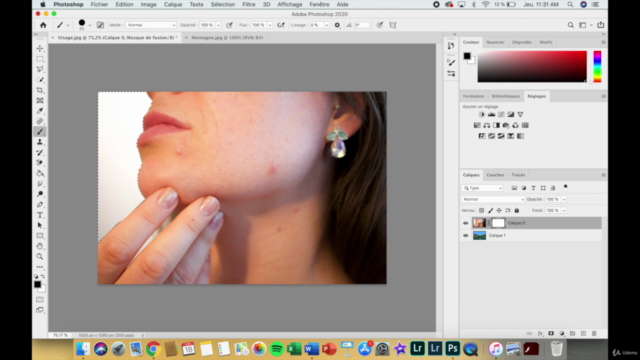The image size is (640, 360).
Task: Toggle pressure for opacity in options bar
Action: [229, 25]
